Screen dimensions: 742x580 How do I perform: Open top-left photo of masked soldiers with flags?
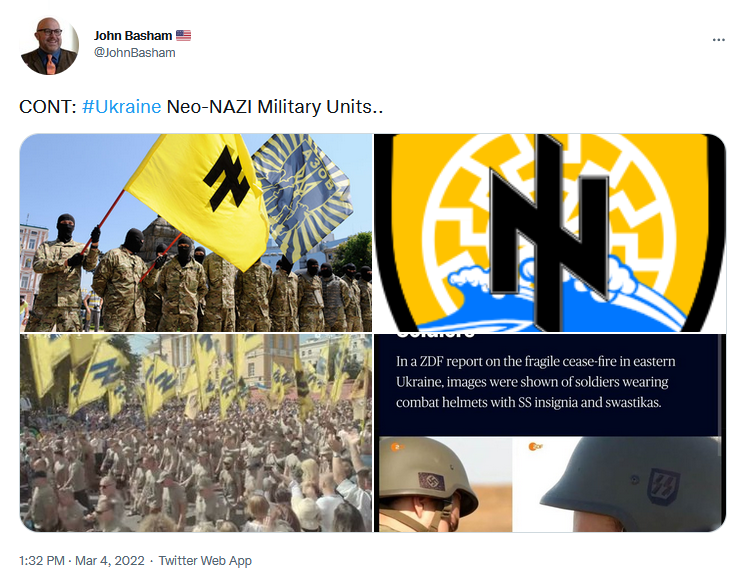pos(196,233)
